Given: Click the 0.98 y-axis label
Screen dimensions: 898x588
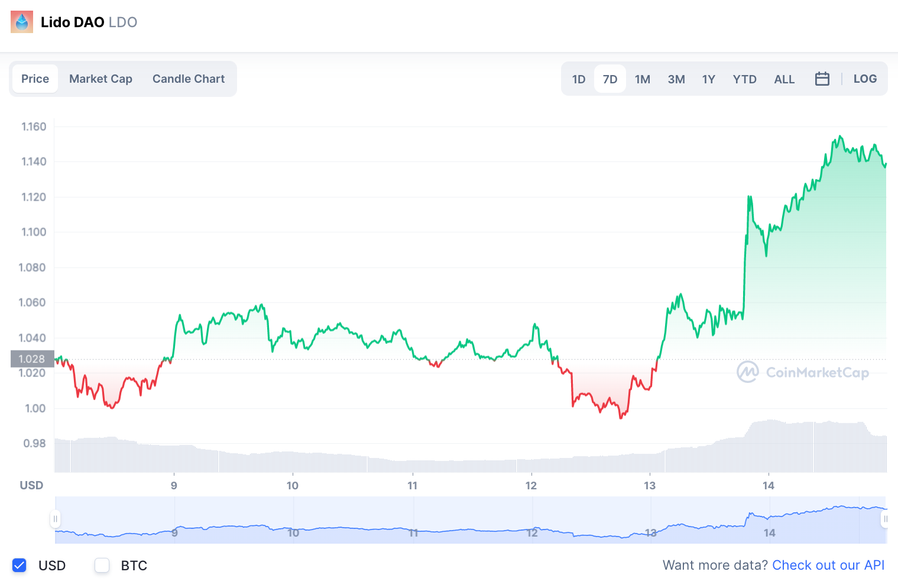Looking at the screenshot, I should click(x=34, y=443).
